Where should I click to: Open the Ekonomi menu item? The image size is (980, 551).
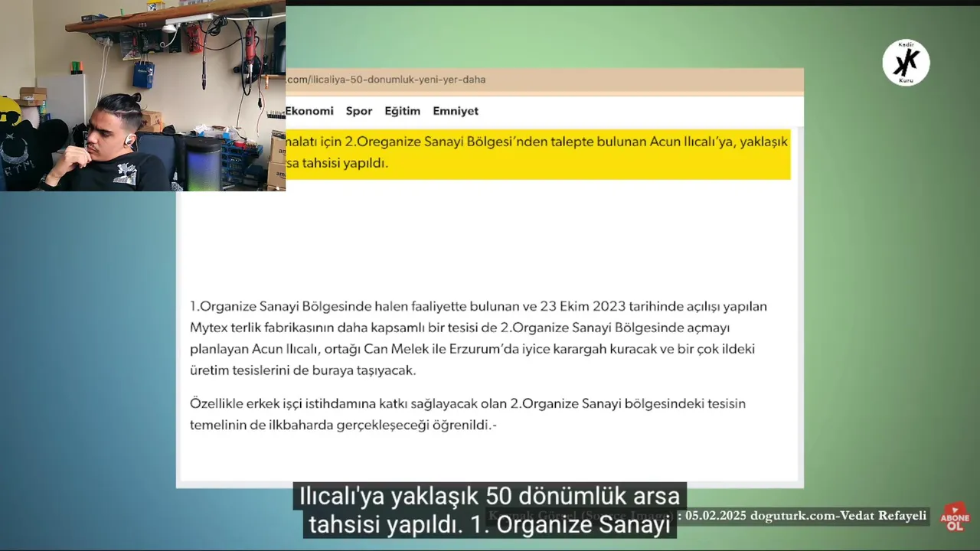tap(309, 111)
